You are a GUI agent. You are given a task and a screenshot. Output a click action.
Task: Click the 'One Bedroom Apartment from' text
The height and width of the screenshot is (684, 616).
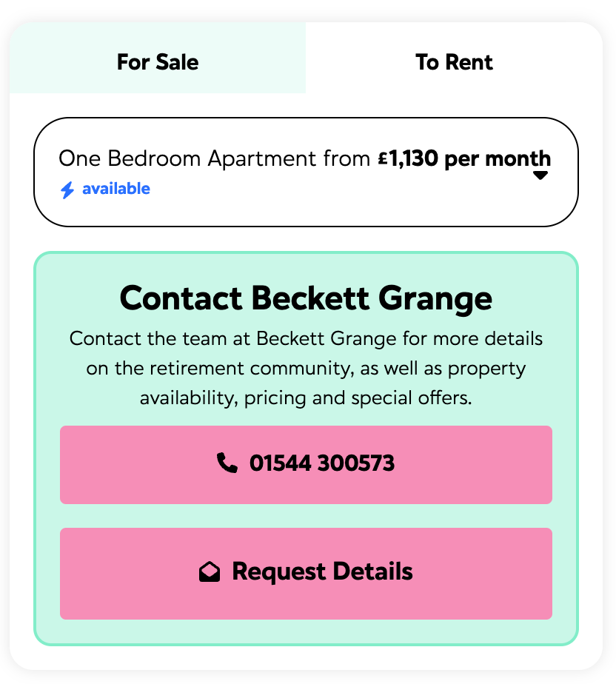coord(214,158)
